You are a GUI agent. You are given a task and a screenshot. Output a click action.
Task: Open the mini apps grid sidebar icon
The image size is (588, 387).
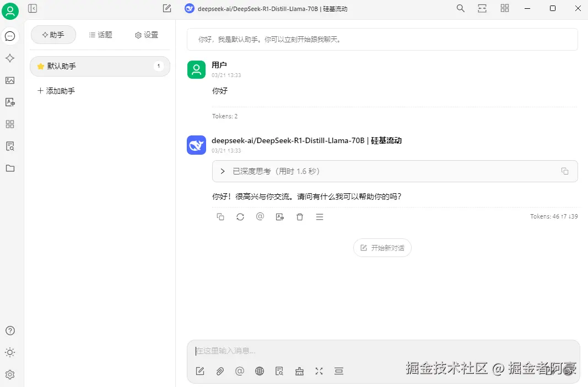click(10, 124)
